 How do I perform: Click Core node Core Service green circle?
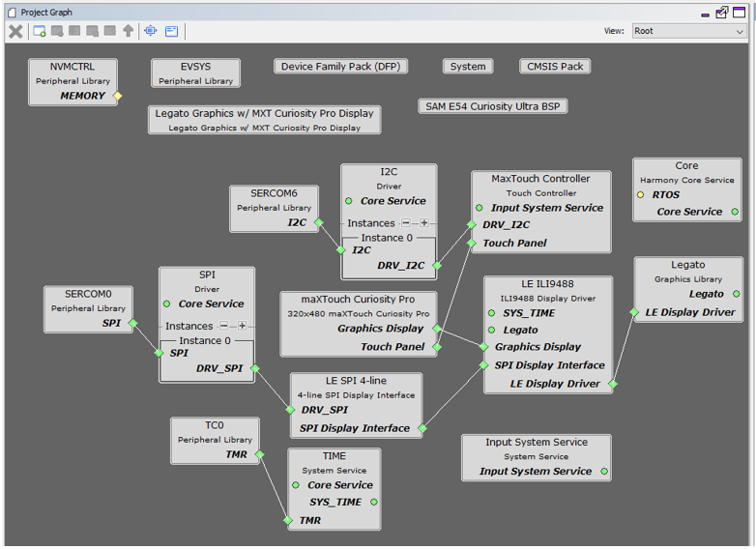pos(735,212)
